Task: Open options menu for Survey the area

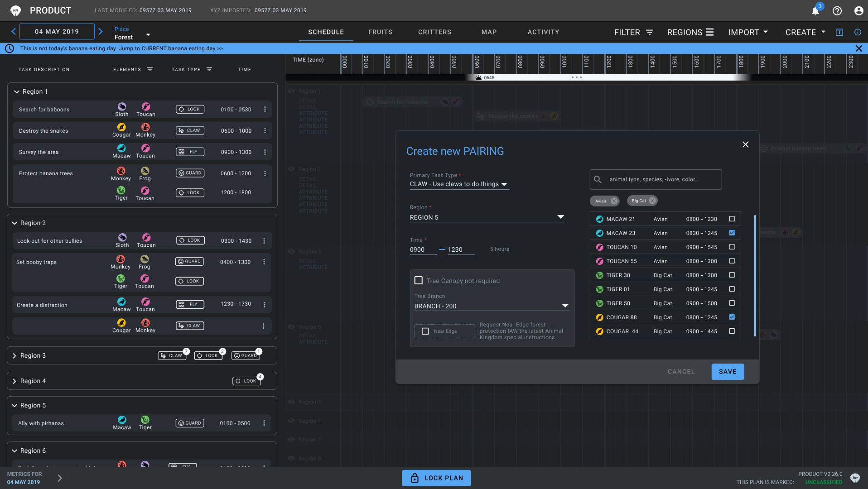Action: (265, 152)
